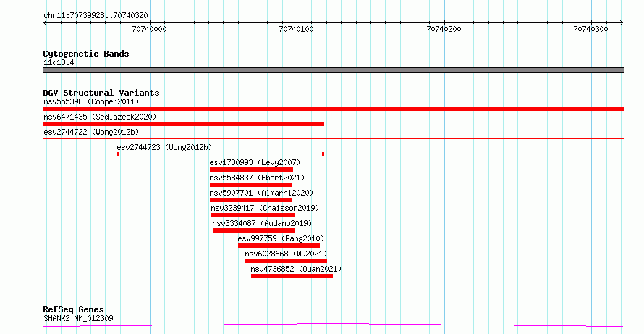This screenshot has width=644, height=334.
Task: Click the left arrowhead of the ruler
Action: point(45,23)
